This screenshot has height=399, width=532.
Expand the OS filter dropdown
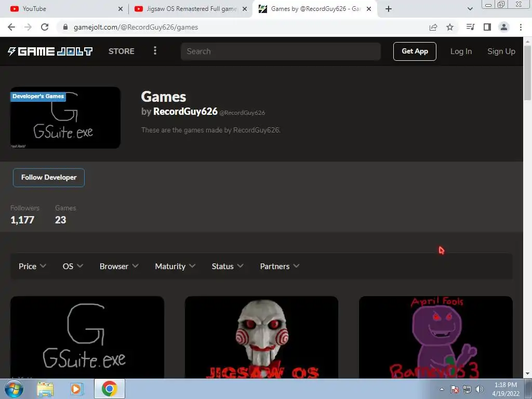pos(73,267)
